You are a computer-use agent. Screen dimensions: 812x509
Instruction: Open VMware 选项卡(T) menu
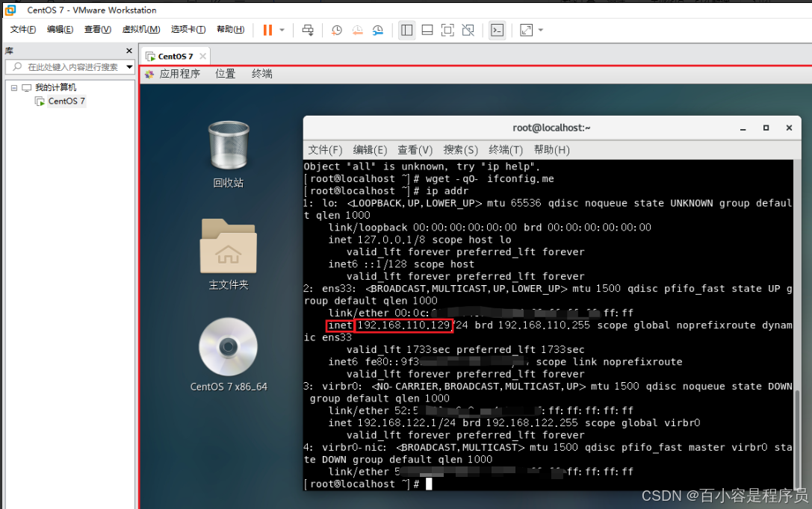[x=188, y=30]
